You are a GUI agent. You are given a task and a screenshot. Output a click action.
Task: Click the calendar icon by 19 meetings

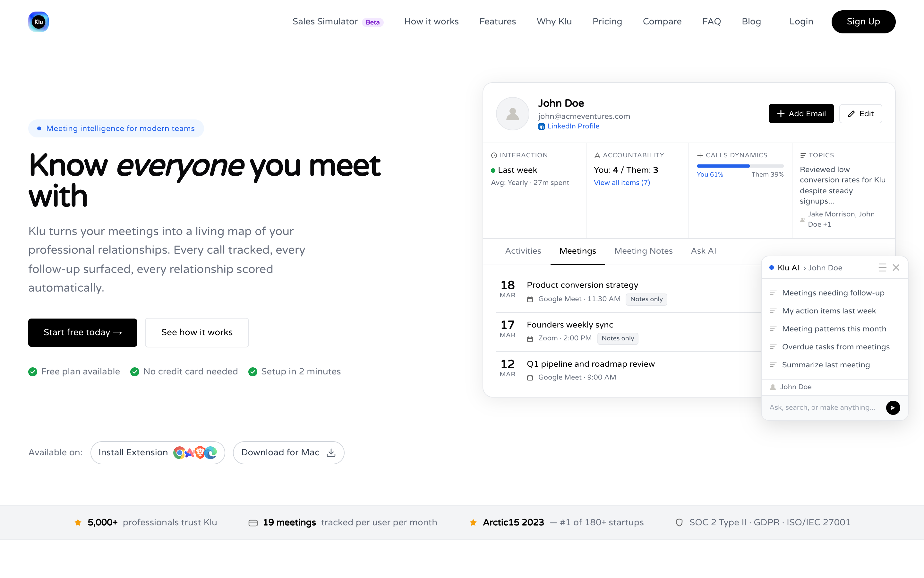click(253, 522)
